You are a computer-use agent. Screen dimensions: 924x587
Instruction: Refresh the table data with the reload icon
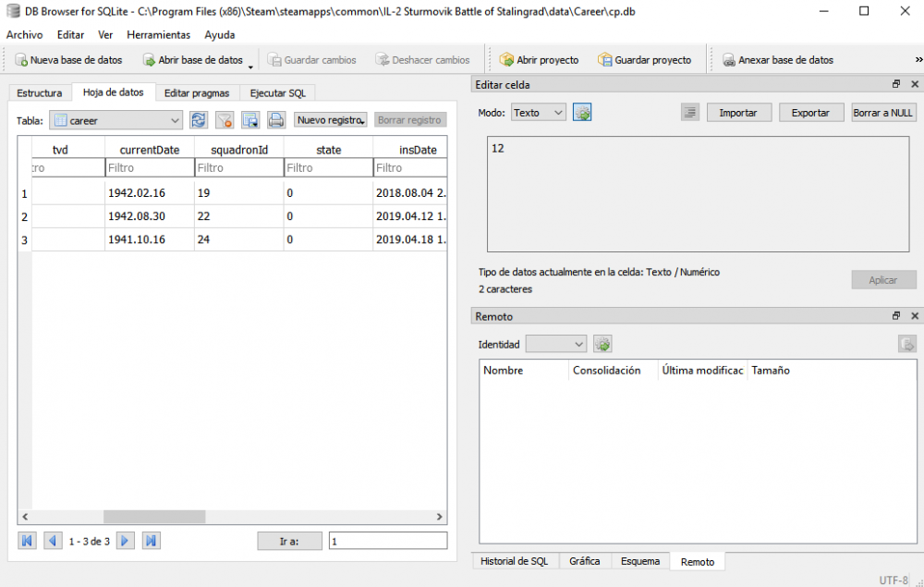point(199,120)
